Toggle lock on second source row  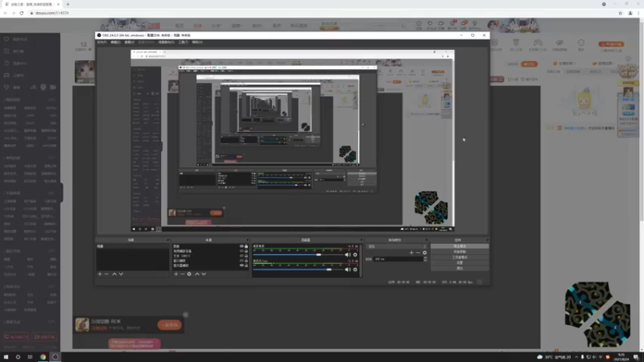click(246, 251)
